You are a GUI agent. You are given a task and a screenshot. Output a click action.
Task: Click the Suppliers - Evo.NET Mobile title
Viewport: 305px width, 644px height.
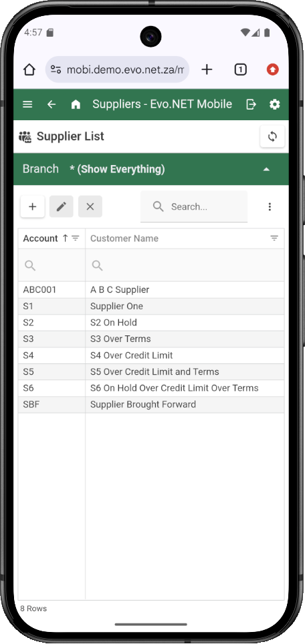click(162, 104)
